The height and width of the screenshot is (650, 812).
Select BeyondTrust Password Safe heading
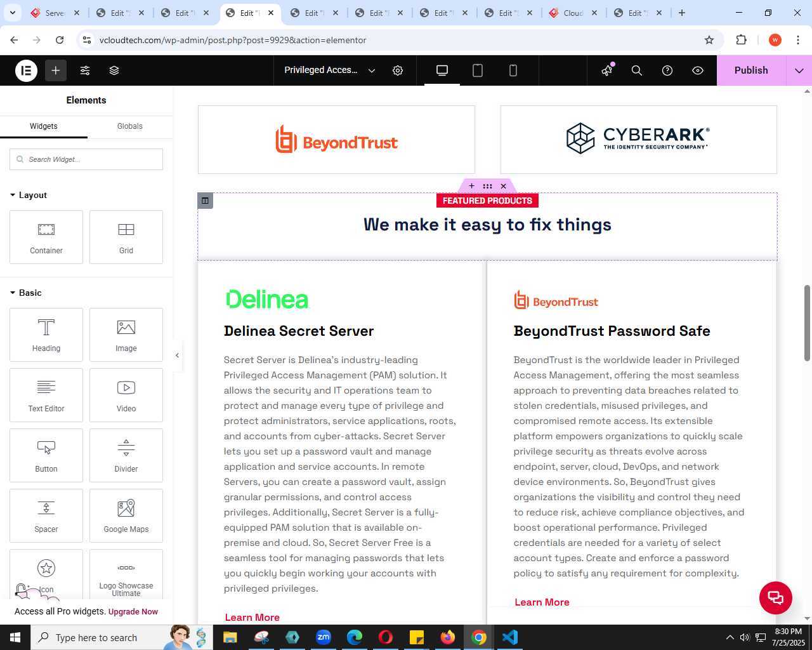pyautogui.click(x=612, y=331)
